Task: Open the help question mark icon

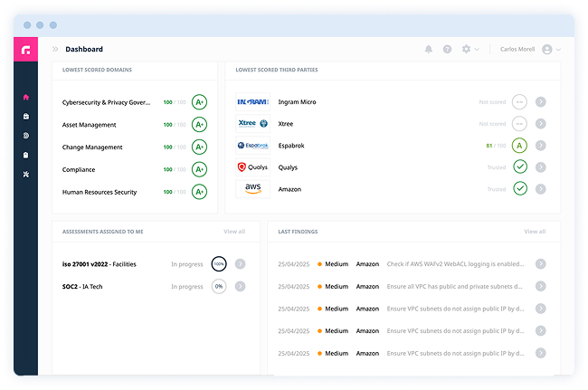Action: click(447, 50)
